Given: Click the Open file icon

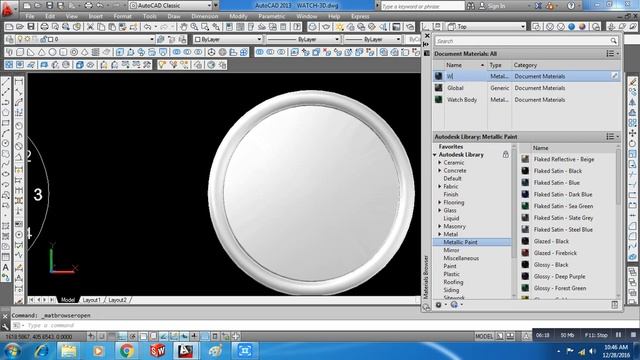Looking at the screenshot, I should 20,27.
